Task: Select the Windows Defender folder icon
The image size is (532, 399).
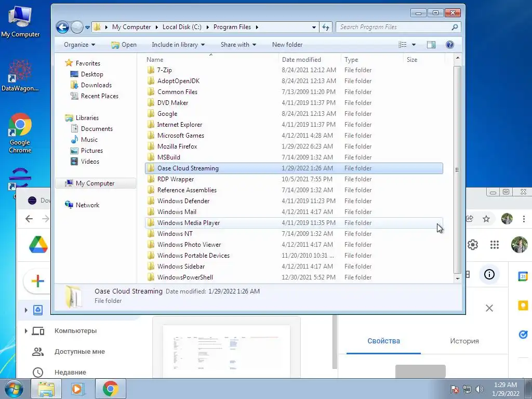Action: point(151,201)
